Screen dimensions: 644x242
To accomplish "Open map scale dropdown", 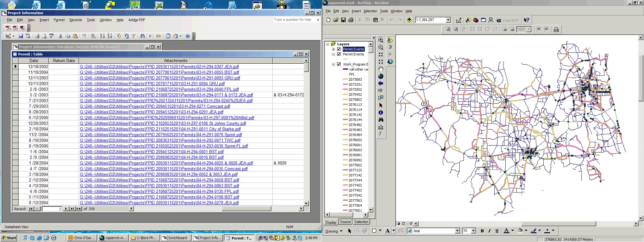I will point(448,20).
